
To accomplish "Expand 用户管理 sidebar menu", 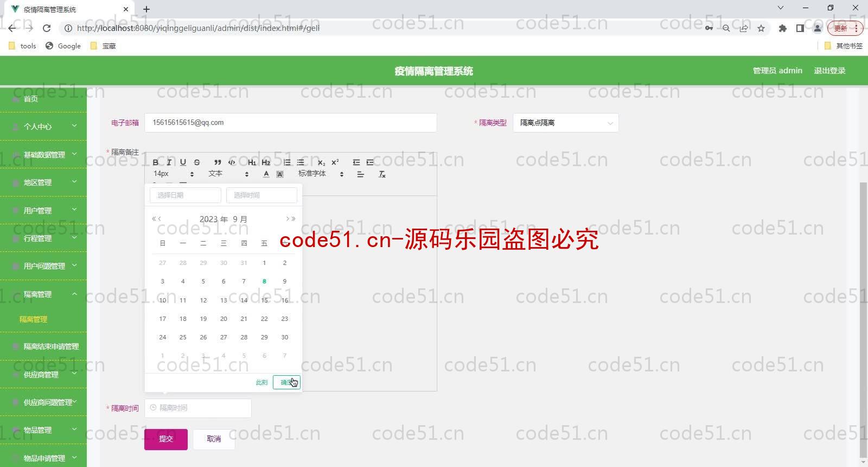I will point(43,211).
